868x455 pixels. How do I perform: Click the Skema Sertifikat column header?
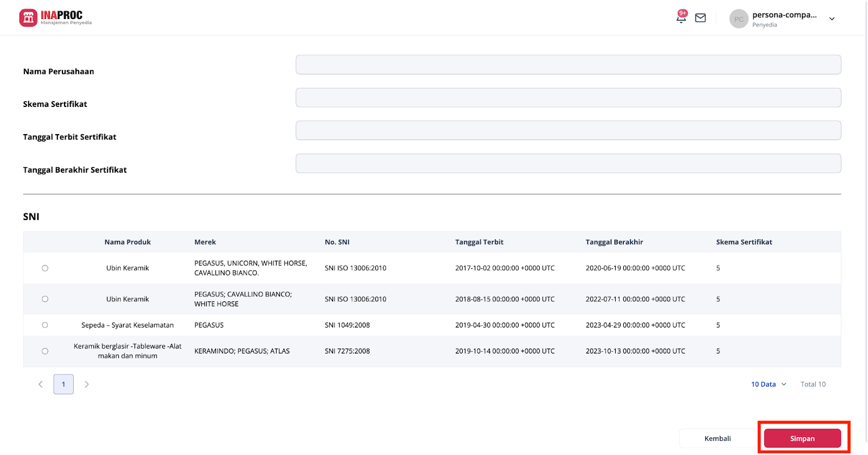pyautogui.click(x=744, y=242)
